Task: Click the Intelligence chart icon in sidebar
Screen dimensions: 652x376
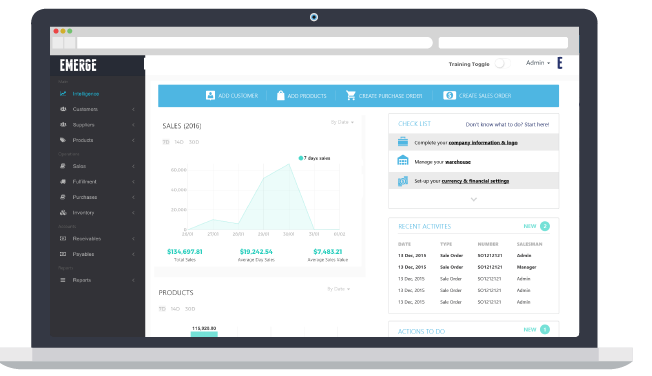Action: [63, 94]
